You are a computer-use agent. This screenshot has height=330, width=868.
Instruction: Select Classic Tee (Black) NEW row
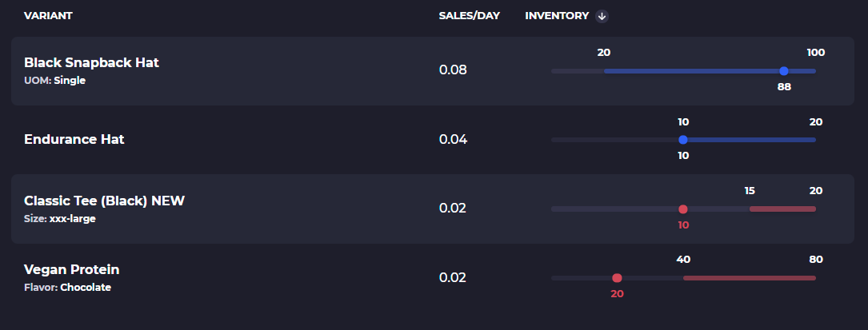coord(104,201)
